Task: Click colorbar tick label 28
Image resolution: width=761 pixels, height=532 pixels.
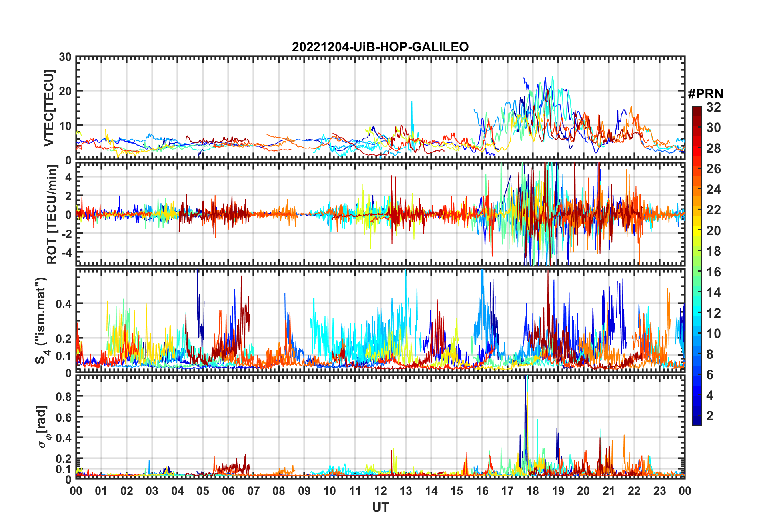Action: pyautogui.click(x=713, y=148)
